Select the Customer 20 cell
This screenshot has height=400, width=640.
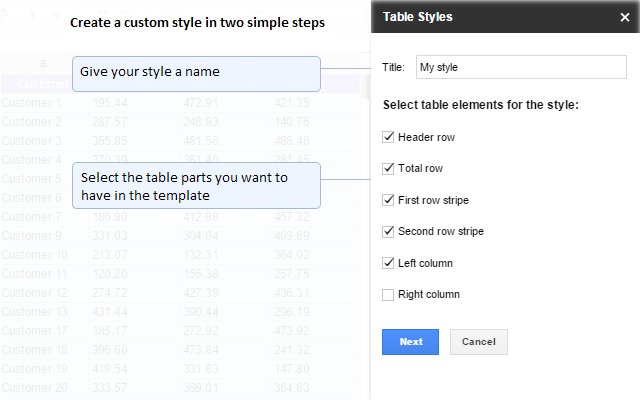(35, 388)
